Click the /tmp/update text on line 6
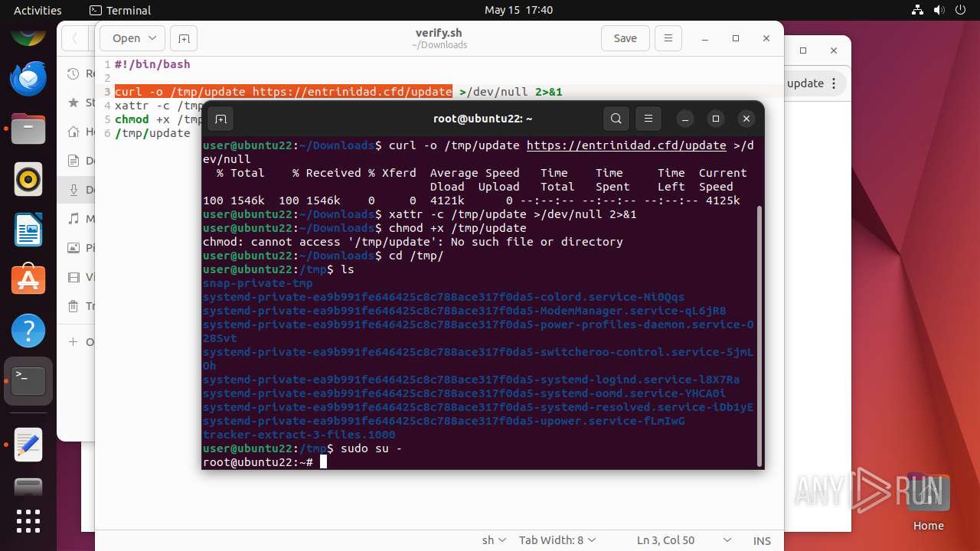This screenshot has height=551, width=980. coord(152,133)
